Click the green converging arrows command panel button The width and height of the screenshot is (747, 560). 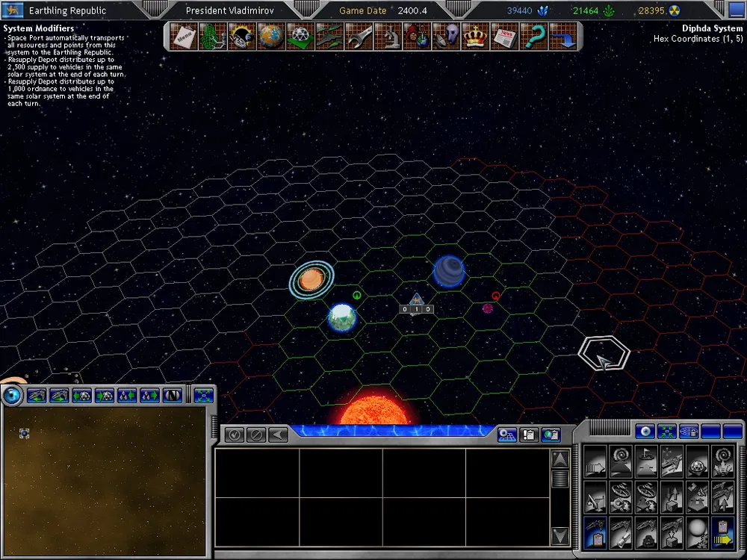tap(667, 432)
